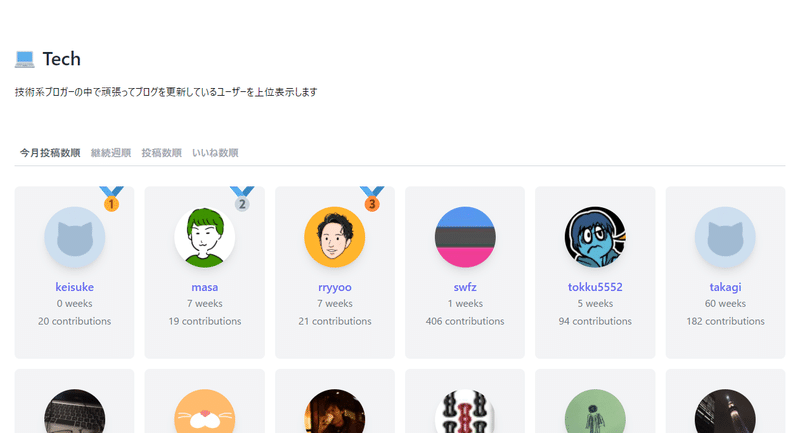
Task: Click the orange cat whiskers avatar
Action: coord(205,411)
